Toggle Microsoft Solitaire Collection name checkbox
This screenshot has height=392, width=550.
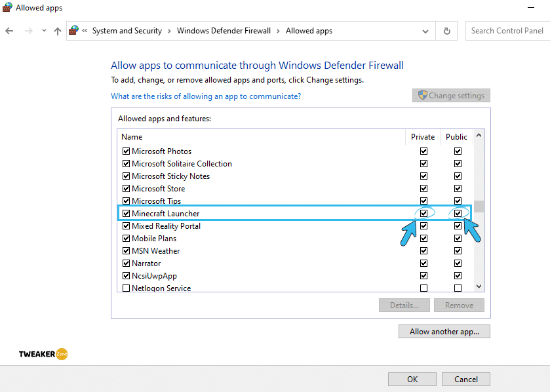click(127, 164)
